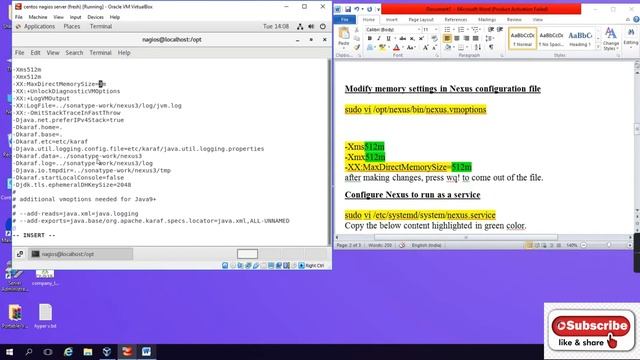The height and width of the screenshot is (360, 640).
Task: Apply the Heading 1 style
Action: [580, 38]
